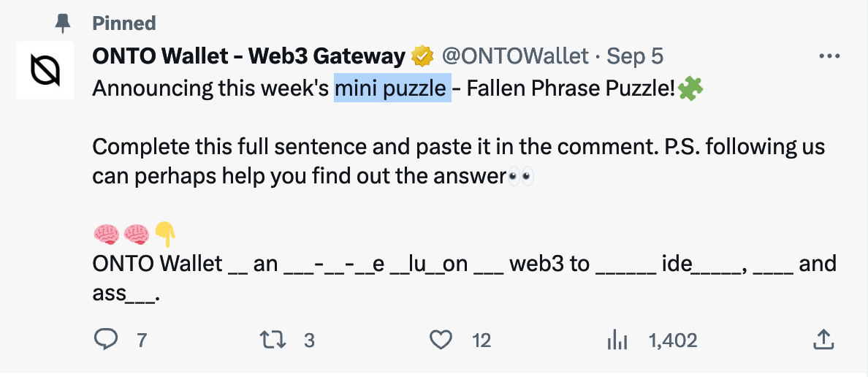Open the tweet via Sep 5 timestamp
Image resolution: width=868 pixels, height=377 pixels.
(x=636, y=56)
